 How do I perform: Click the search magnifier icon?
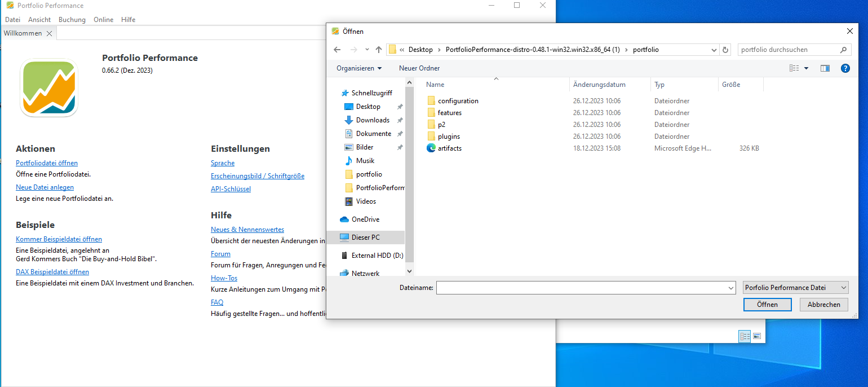[844, 50]
